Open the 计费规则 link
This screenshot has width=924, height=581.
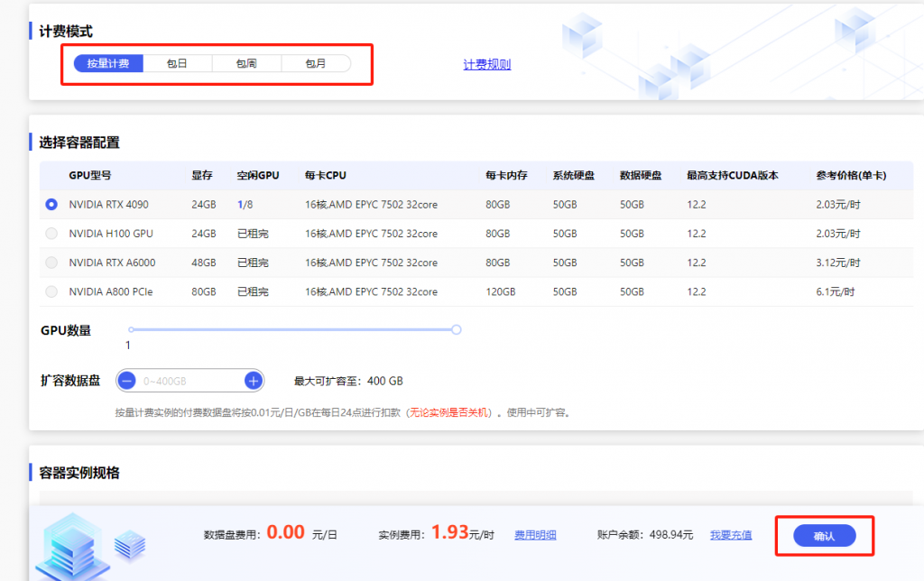tap(486, 64)
